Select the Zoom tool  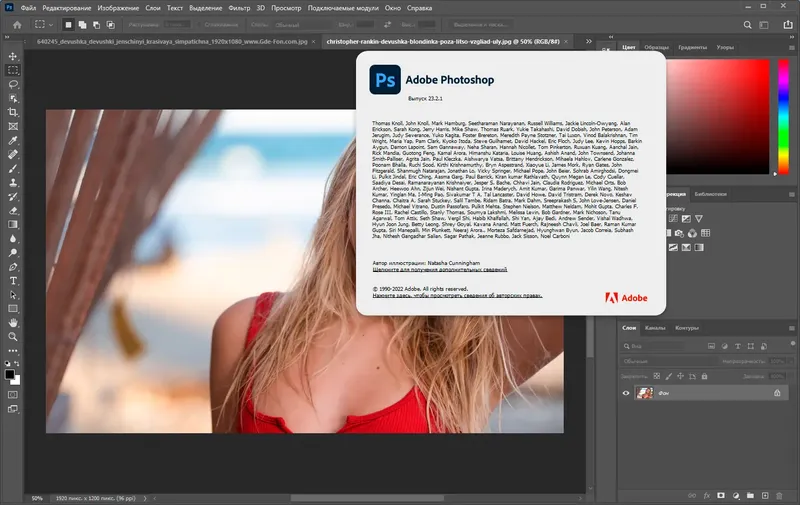point(13,337)
